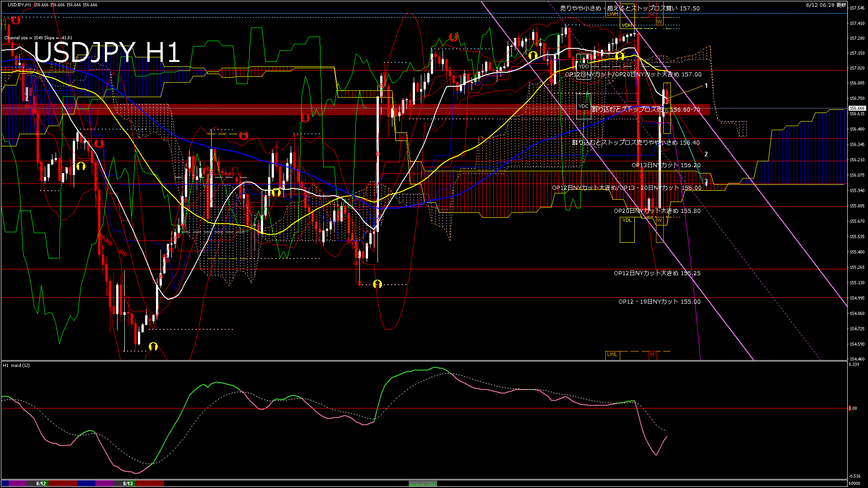Click the projection number 1 label
This screenshot has height=488, width=868.
point(706,85)
